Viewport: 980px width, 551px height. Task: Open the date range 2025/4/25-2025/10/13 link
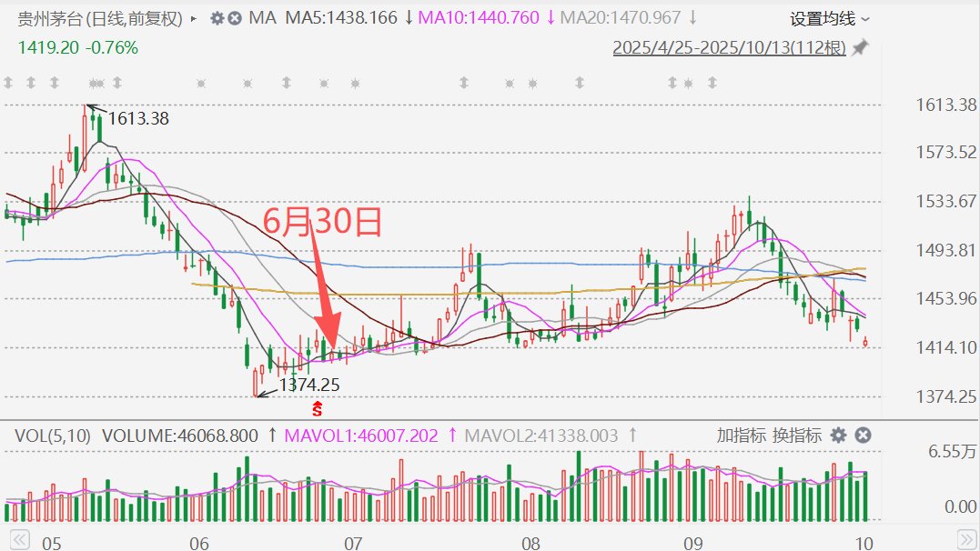tap(729, 48)
